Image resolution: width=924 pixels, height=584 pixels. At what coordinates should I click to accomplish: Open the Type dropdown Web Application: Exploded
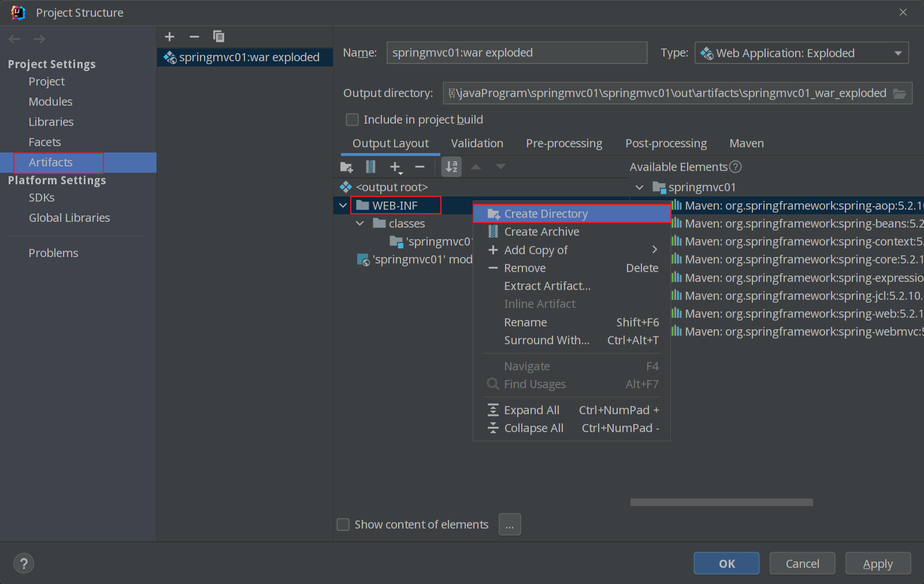[x=801, y=53]
